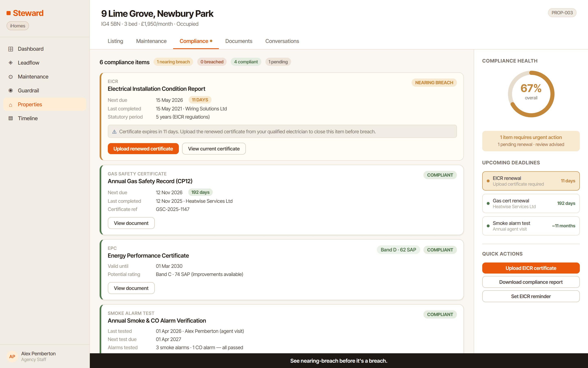This screenshot has width=588, height=368.
Task: Click the 67% compliance health ring
Action: pyautogui.click(x=531, y=94)
